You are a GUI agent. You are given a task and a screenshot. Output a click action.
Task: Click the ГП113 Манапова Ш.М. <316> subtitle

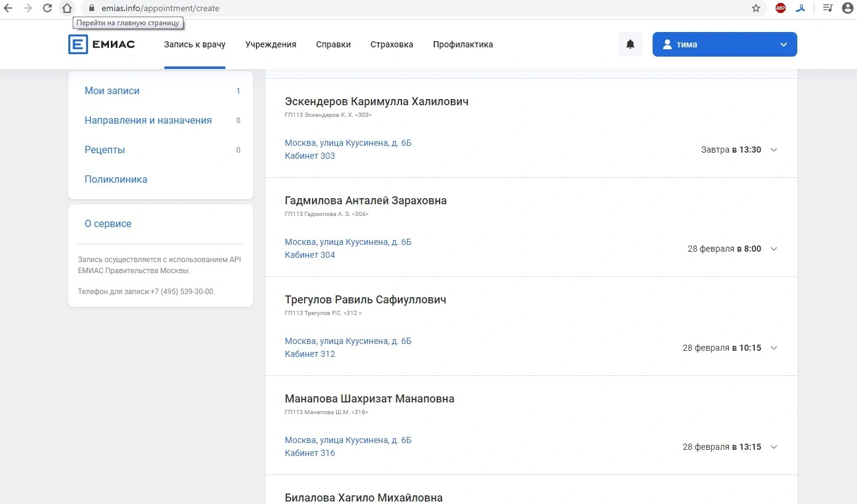tap(326, 412)
